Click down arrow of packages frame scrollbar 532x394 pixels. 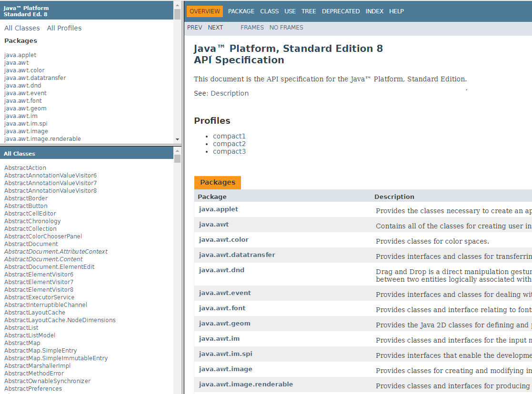[x=177, y=139]
